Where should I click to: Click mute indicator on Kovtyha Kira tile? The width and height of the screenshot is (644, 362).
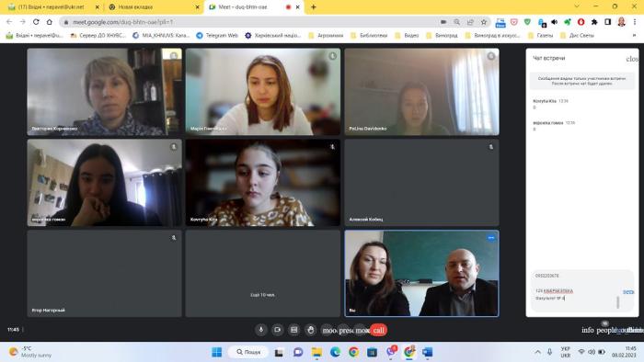pyautogui.click(x=332, y=147)
